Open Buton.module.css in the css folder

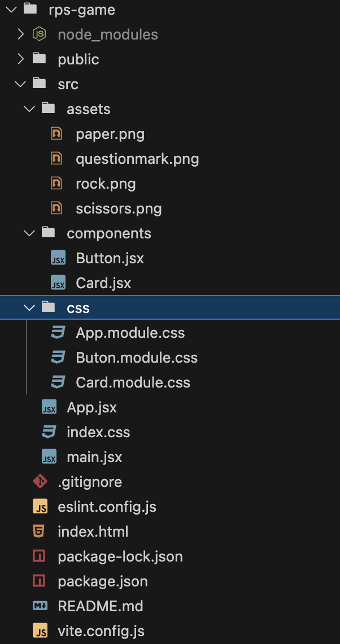(137, 358)
